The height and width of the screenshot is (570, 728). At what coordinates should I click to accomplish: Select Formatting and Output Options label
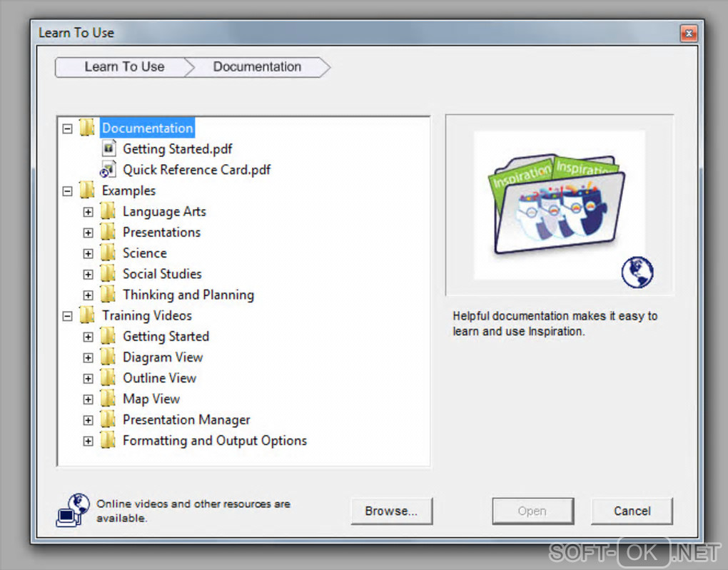click(215, 440)
